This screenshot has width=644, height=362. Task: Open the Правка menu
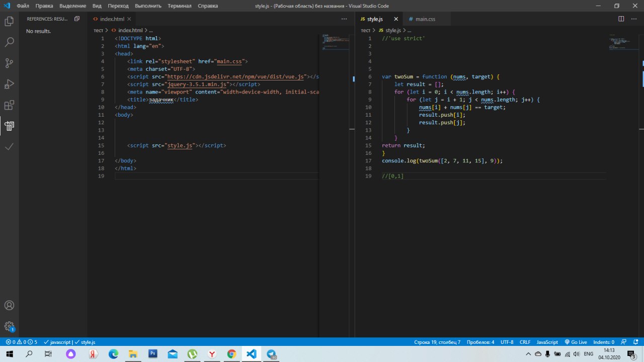pos(44,6)
